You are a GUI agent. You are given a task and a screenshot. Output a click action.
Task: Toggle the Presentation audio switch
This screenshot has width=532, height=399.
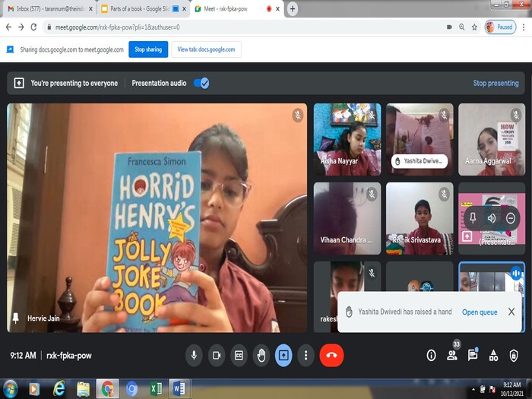(x=201, y=83)
